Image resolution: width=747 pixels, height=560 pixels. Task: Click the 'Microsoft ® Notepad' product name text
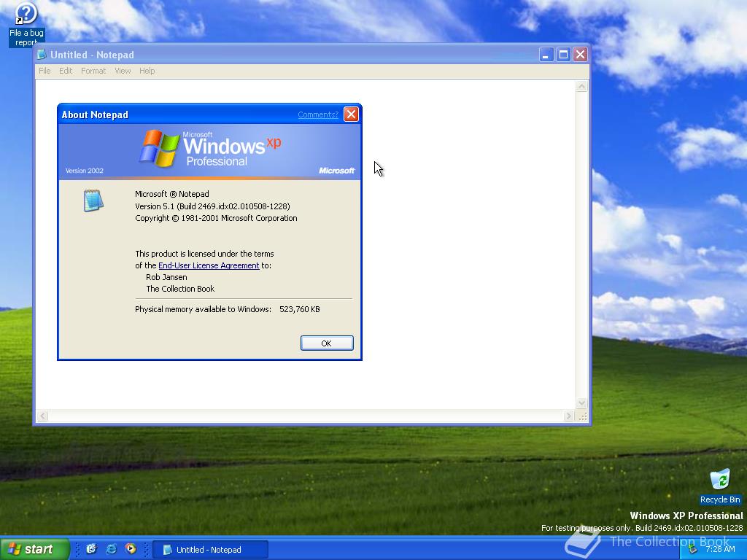(172, 194)
